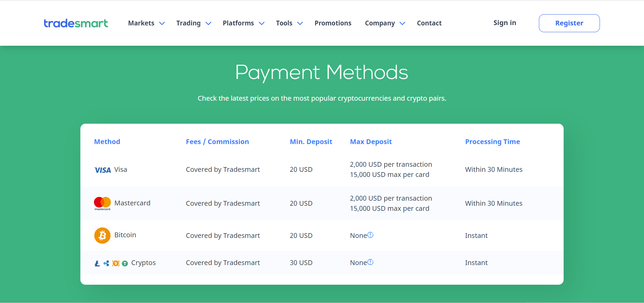This screenshot has height=303, width=644.
Task: Click Instant processing time in Cryptos row
Action: pos(476,263)
